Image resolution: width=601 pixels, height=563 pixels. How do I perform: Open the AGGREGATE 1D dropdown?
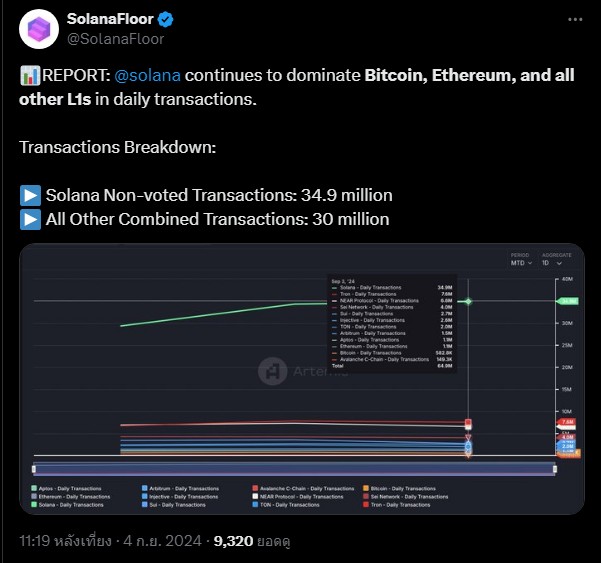552,263
